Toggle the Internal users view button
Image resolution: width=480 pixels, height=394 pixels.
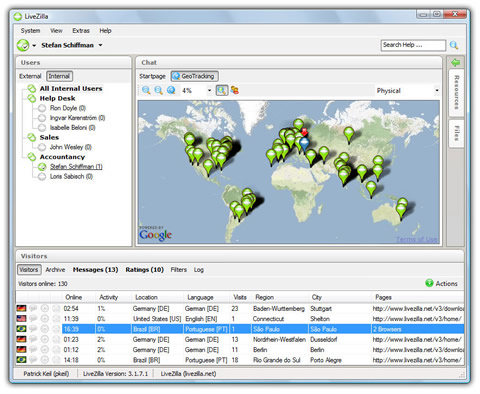pyautogui.click(x=59, y=76)
